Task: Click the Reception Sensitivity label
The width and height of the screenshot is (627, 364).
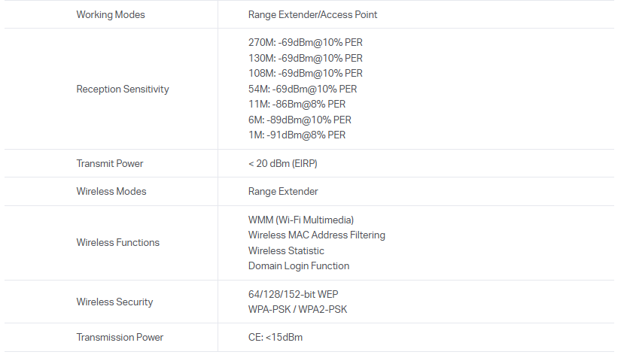Action: (x=123, y=89)
